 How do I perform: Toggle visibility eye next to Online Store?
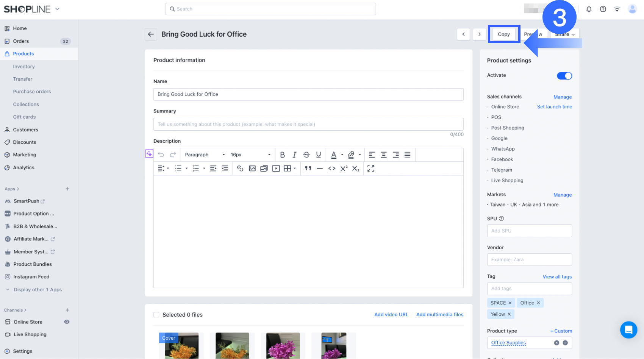(67, 322)
